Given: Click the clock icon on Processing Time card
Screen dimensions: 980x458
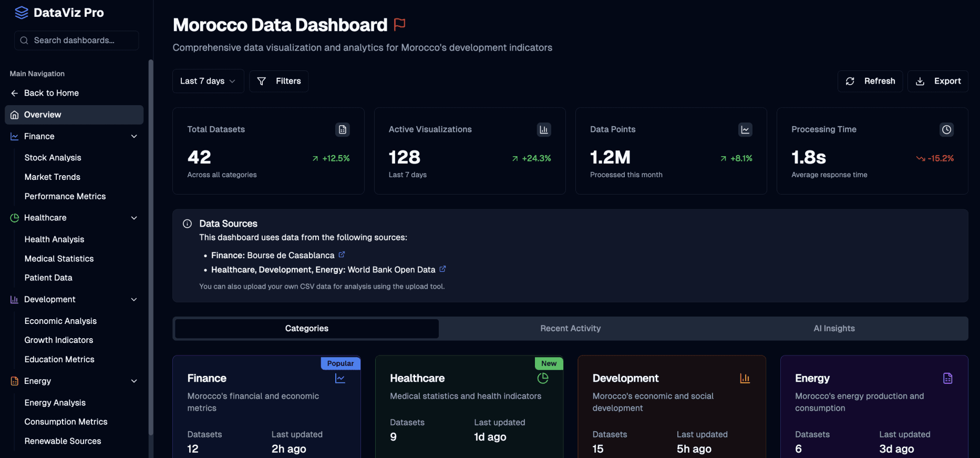Looking at the screenshot, I should [946, 129].
